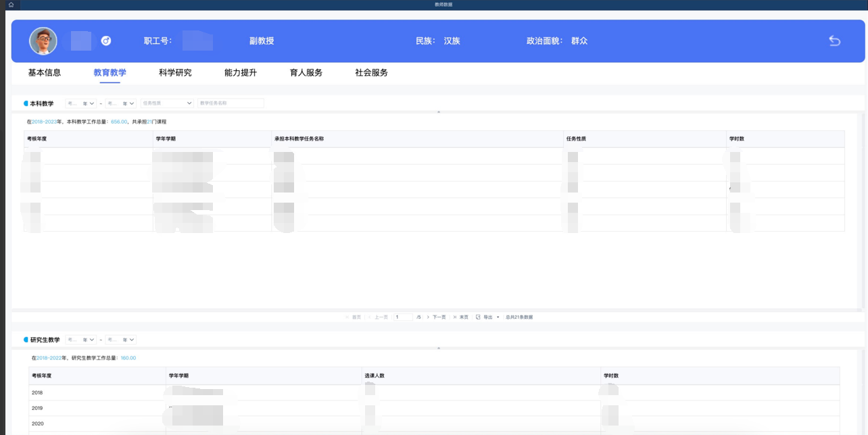Jump to last page (末页)

click(x=461, y=317)
